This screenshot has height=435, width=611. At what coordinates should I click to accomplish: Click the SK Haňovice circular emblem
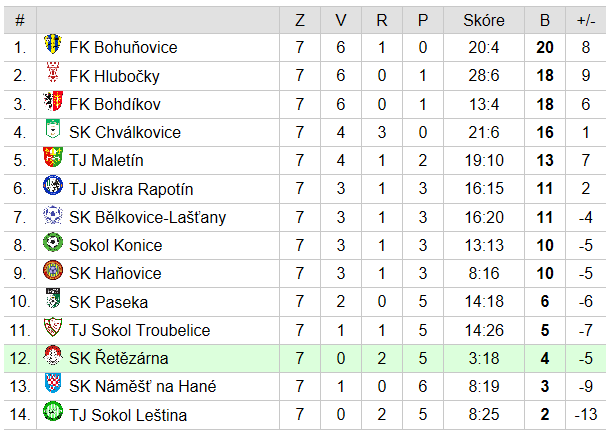point(53,271)
